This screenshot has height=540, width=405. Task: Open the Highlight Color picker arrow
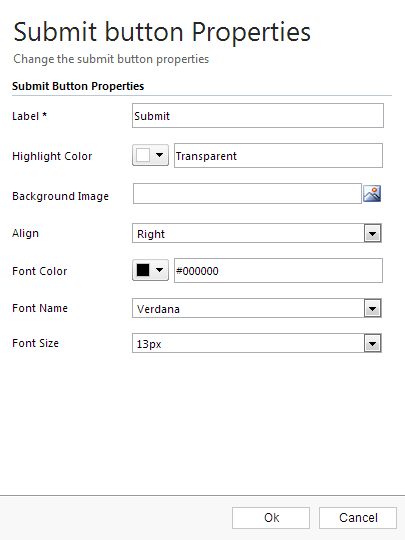pos(159,155)
